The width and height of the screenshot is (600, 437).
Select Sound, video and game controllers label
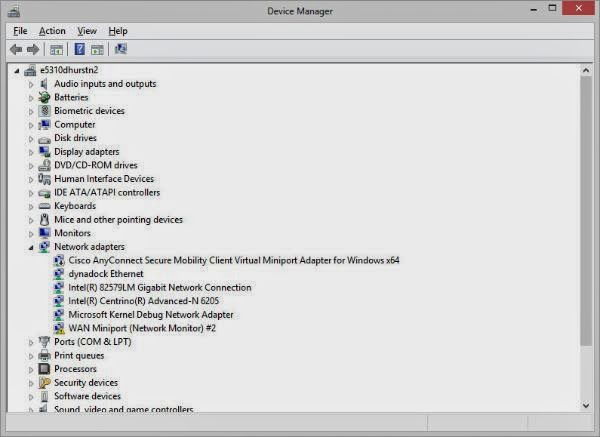coord(124,409)
